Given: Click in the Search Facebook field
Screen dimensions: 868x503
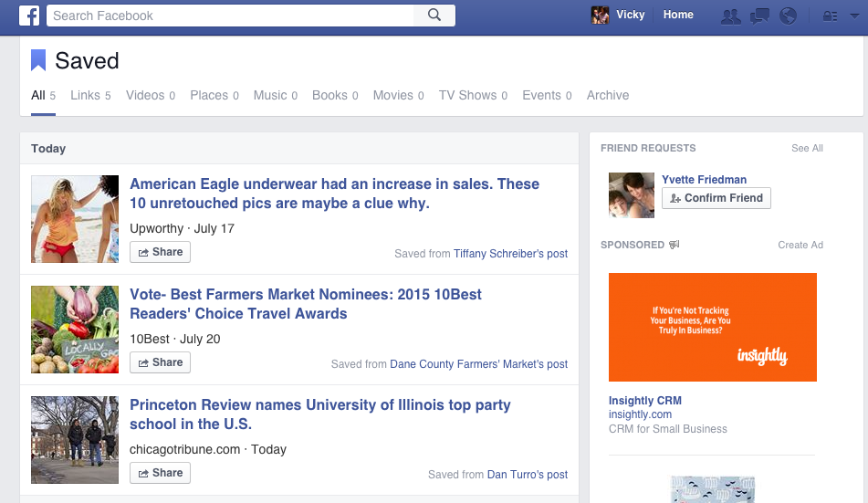Looking at the screenshot, I should (233, 16).
